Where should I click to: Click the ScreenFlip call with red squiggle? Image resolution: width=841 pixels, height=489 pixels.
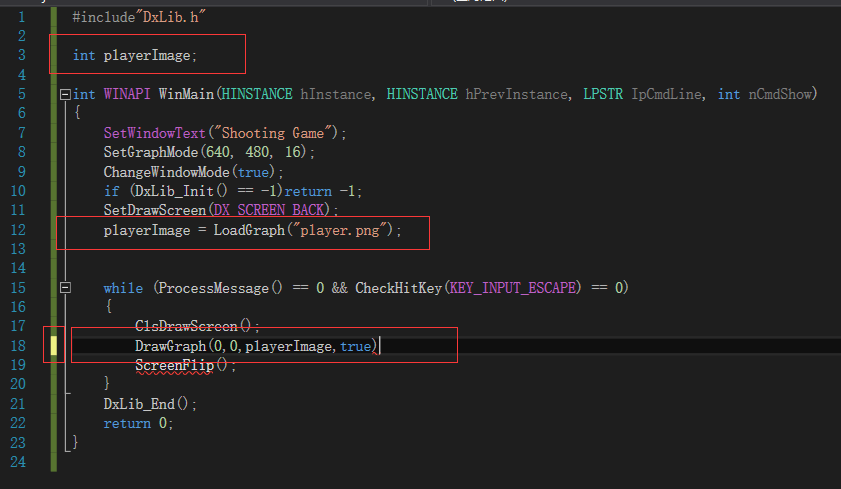click(174, 366)
